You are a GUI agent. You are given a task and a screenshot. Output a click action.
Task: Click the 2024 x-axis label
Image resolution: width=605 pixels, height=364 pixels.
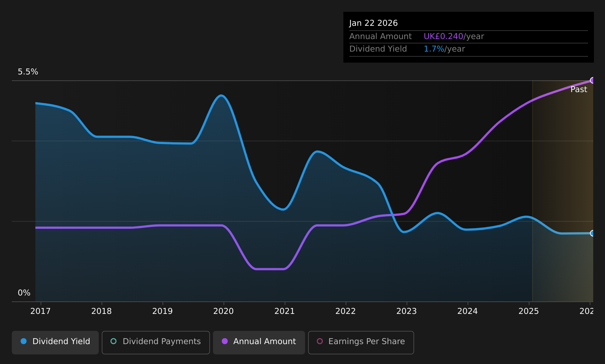pos(468,311)
